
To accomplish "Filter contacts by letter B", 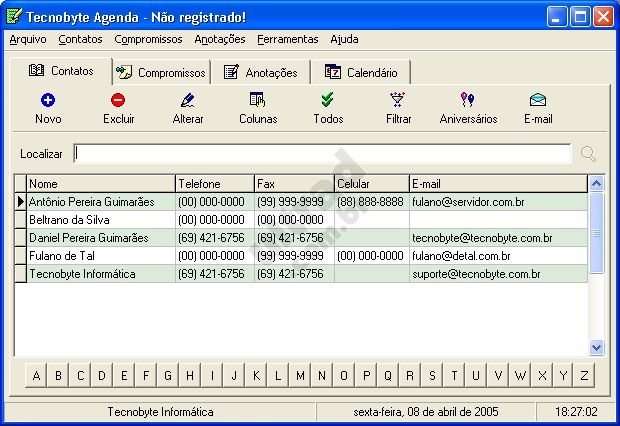I will 58,375.
